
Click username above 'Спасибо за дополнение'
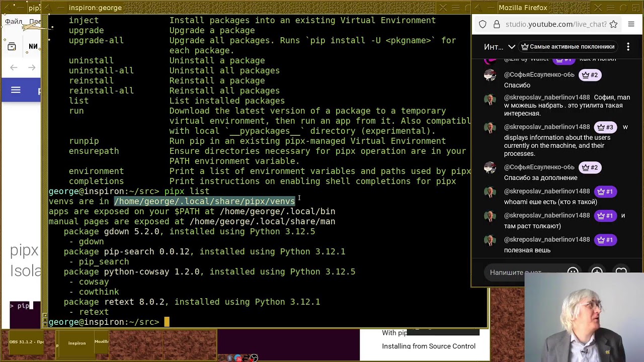pyautogui.click(x=539, y=167)
